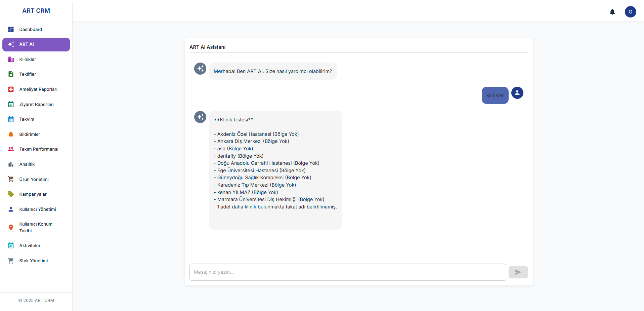
Task: Select Takım Performansı in sidebar
Action: coord(39,149)
